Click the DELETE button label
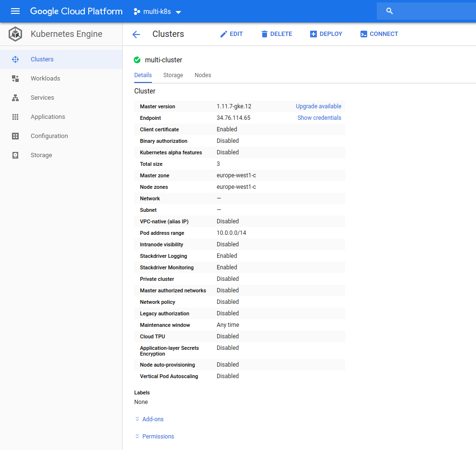 pos(281,34)
